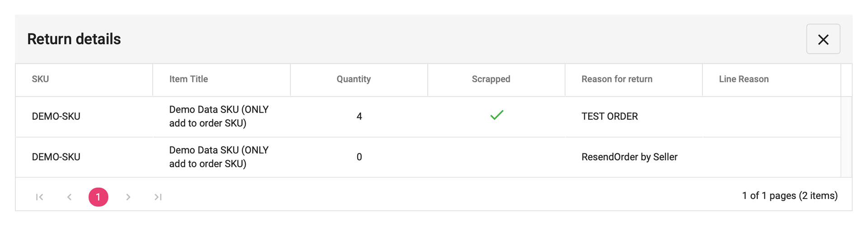The image size is (868, 228).
Task: Go to the first page of results
Action: tap(40, 197)
